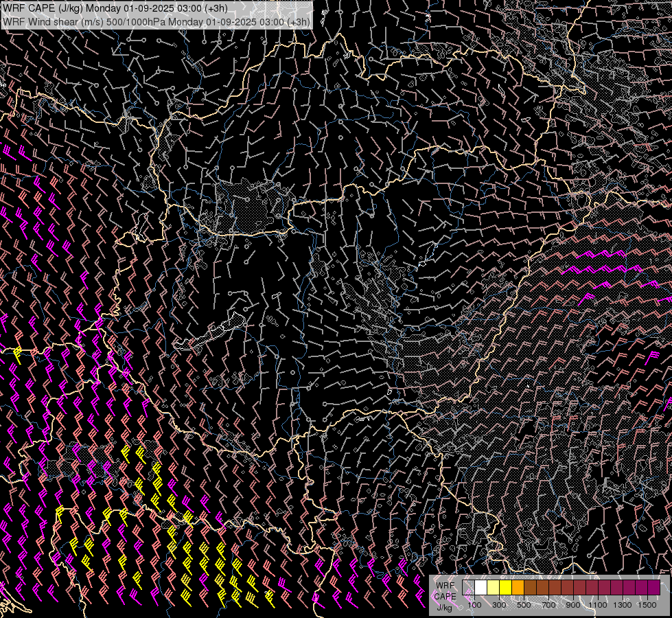This screenshot has width=672, height=618.
Task: Click the legend value 500
Action: click(x=524, y=605)
